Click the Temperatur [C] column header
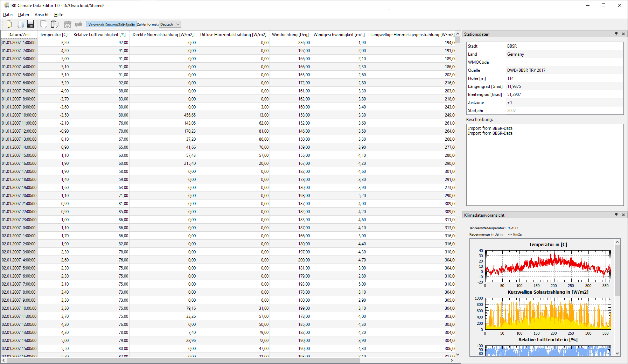The image size is (628, 364). (54, 35)
